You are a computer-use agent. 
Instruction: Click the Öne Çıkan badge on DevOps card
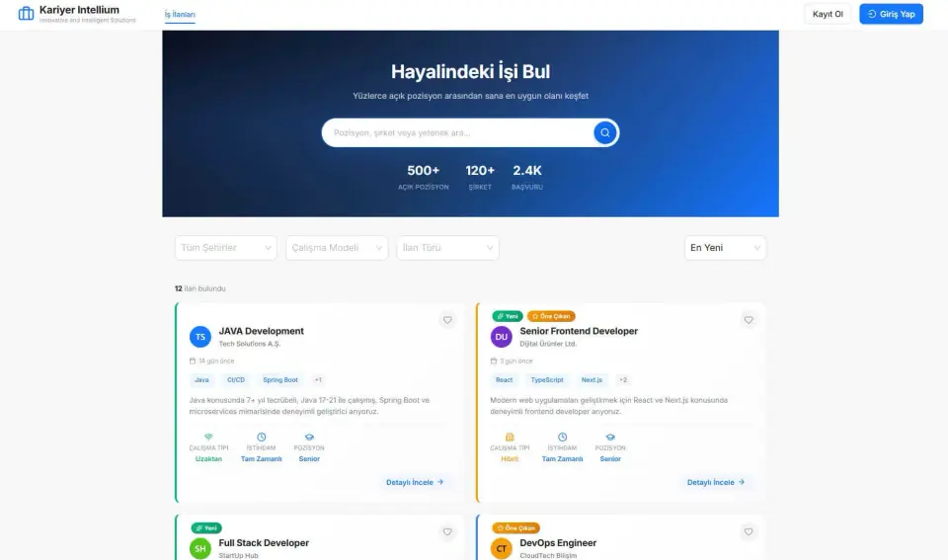[515, 528]
